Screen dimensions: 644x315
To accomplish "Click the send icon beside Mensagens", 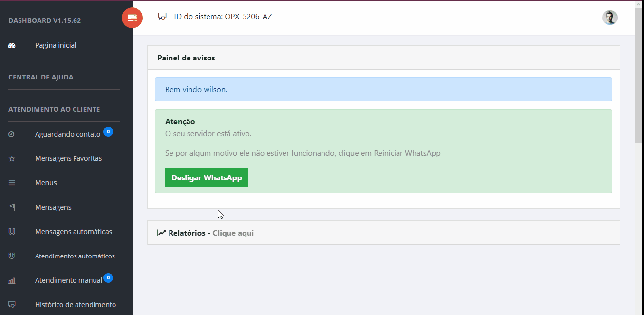I will [12, 207].
